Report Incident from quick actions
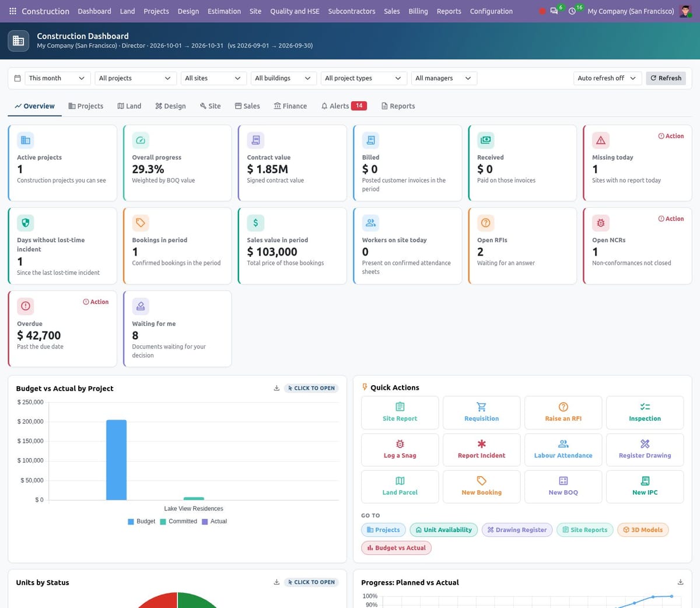 point(482,450)
